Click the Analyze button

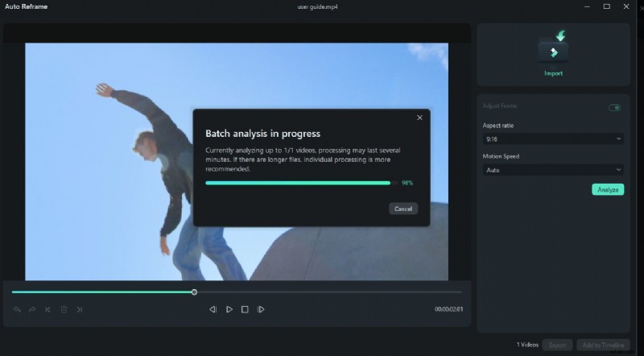(608, 189)
